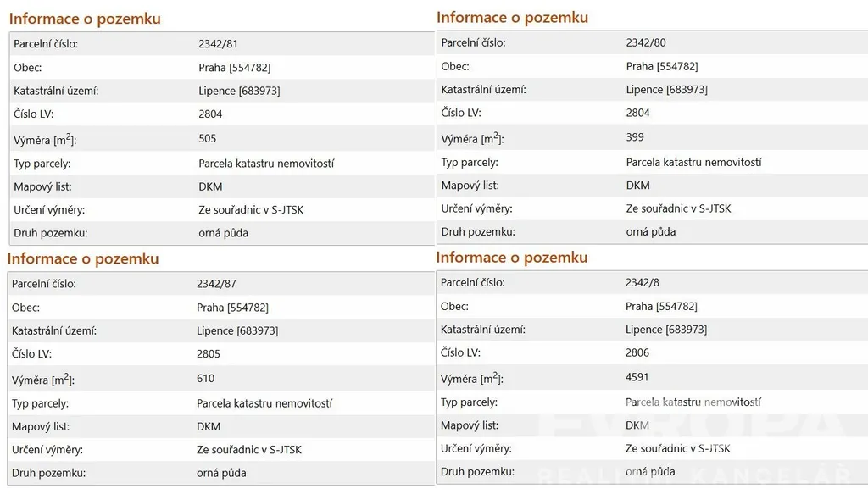Open ownership sheet number 2805
868x494 pixels.
point(209,354)
